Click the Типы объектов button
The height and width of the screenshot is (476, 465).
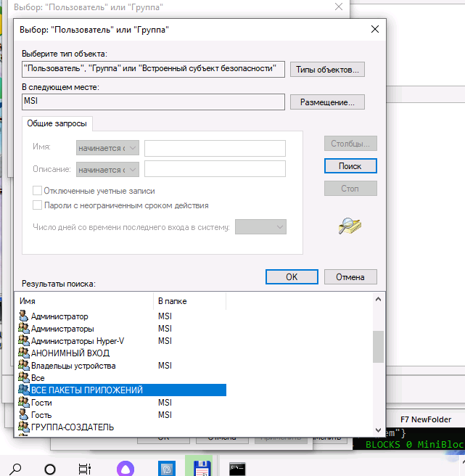click(327, 70)
